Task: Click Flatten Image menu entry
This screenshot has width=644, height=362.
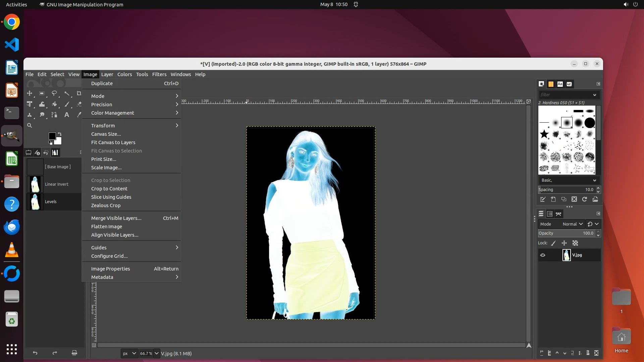Action: click(107, 227)
